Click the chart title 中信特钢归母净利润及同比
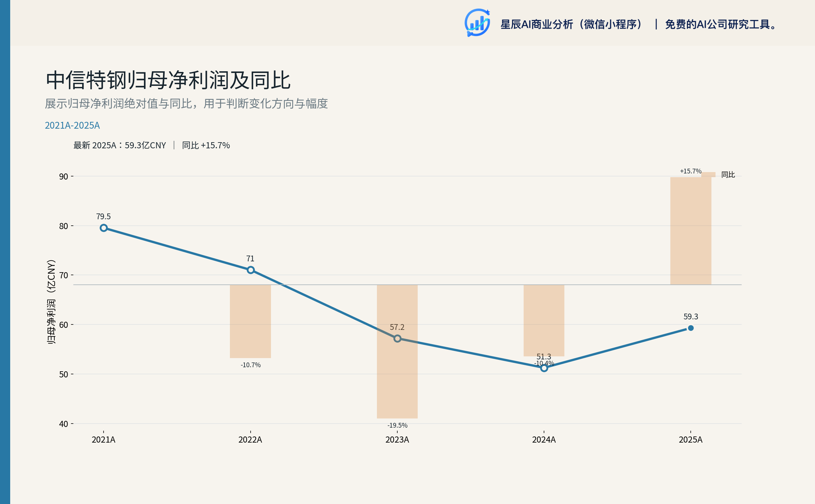This screenshot has height=504, width=815. coord(168,80)
